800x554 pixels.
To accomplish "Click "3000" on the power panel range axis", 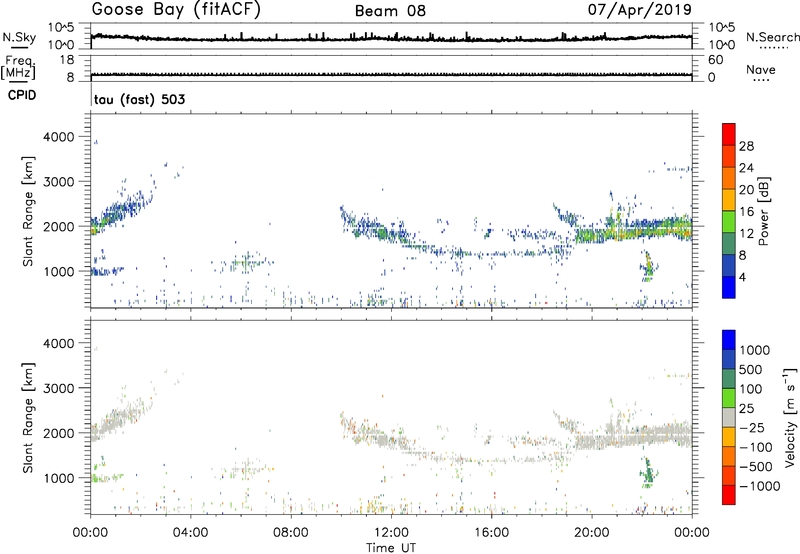I will pos(59,182).
